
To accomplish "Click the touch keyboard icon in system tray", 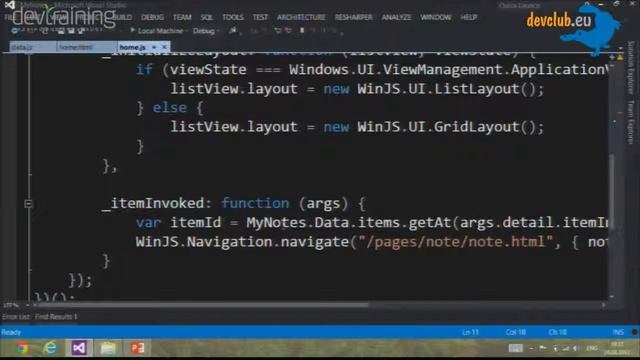I will click(x=516, y=348).
